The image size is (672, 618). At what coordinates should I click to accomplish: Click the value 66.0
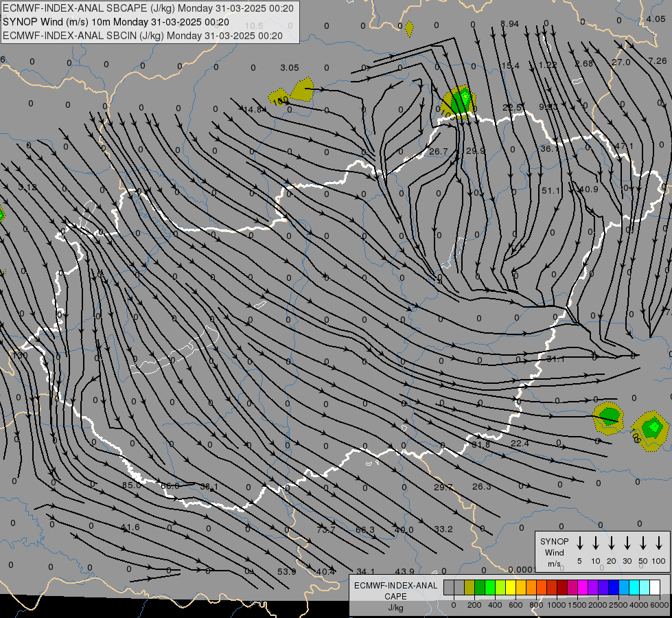pyautogui.click(x=170, y=485)
